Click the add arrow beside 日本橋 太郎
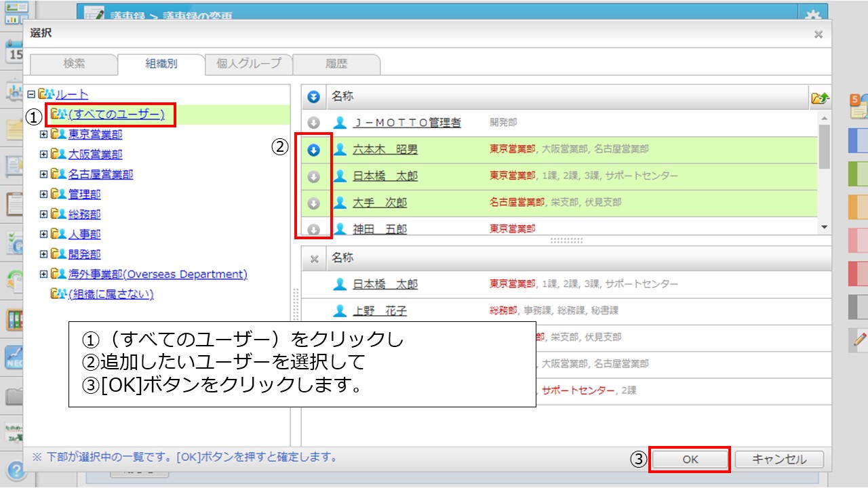The image size is (868, 488). [x=313, y=177]
